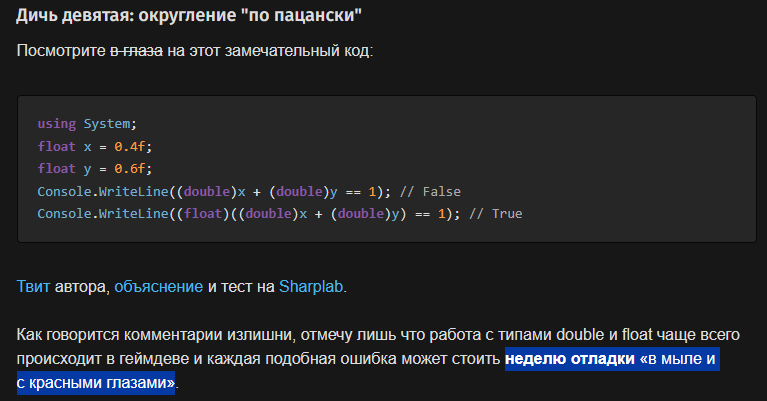Click the first 'Console.WriteLine' in the code

pyautogui.click(x=103, y=191)
